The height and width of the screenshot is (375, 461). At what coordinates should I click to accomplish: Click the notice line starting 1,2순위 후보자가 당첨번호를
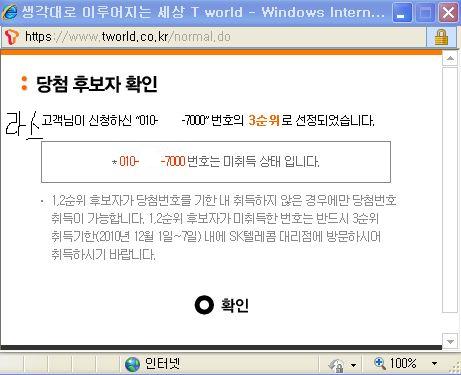[224, 200]
